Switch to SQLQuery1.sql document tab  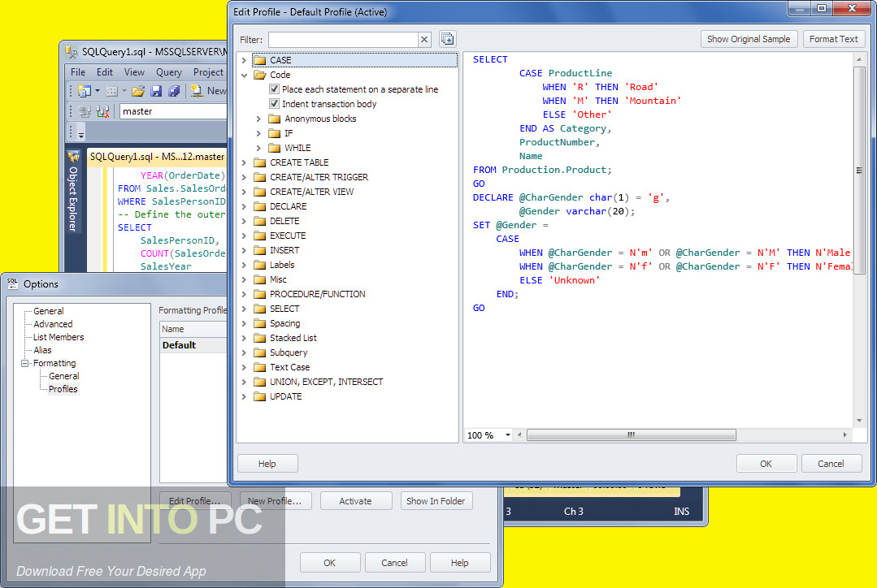(x=157, y=157)
